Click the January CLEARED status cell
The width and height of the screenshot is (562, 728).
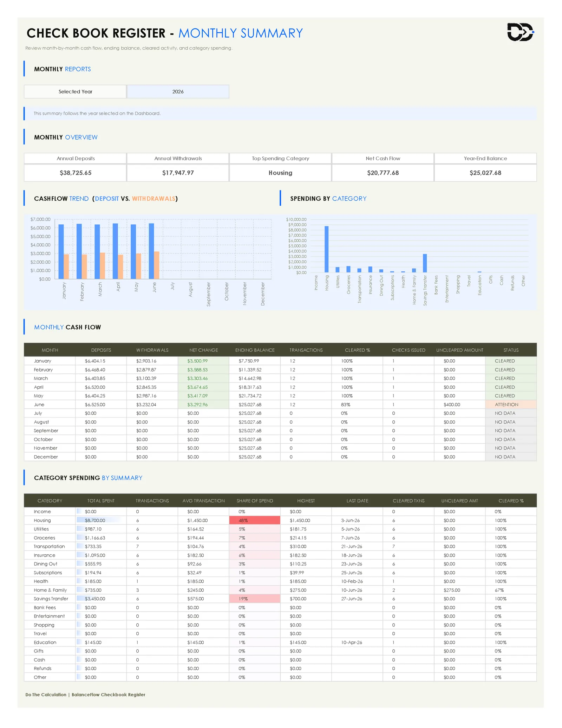(511, 361)
